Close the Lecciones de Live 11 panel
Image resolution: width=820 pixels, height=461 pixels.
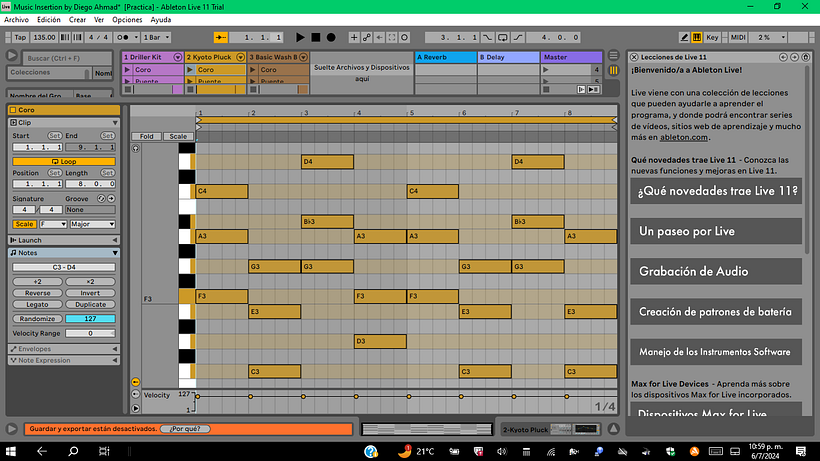634,57
